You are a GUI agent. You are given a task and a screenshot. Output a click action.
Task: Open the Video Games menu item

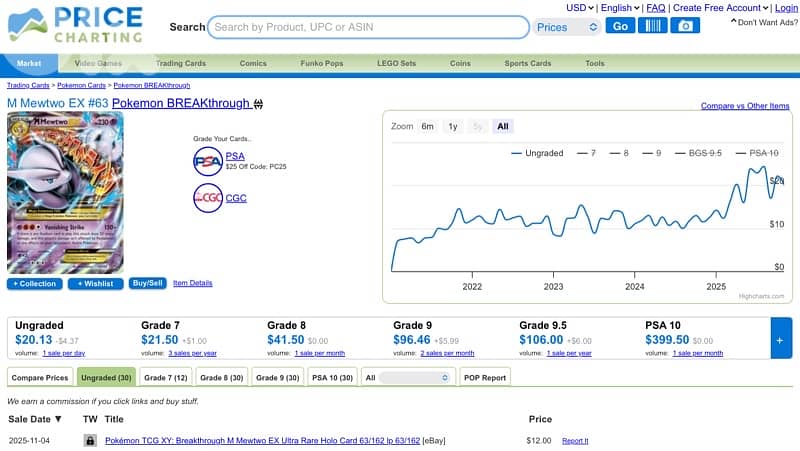pos(98,63)
